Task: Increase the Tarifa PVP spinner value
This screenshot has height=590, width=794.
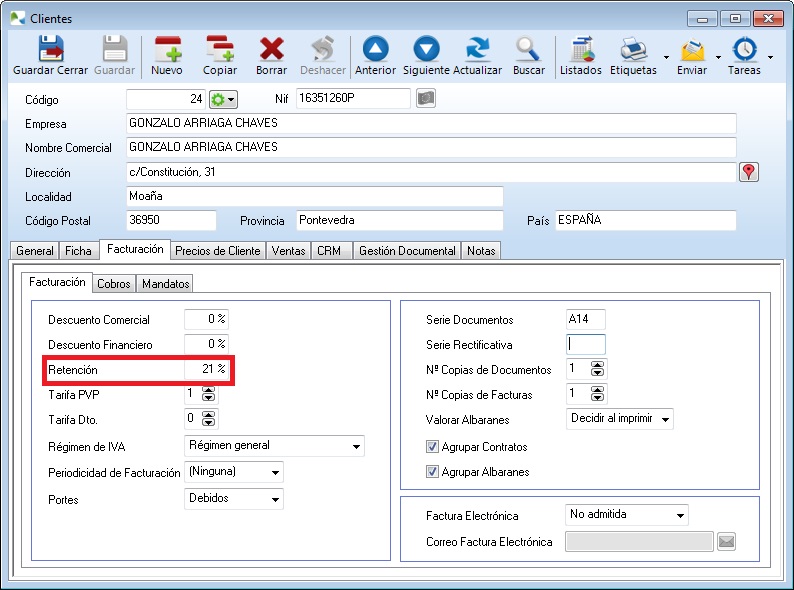Action: [x=208, y=391]
